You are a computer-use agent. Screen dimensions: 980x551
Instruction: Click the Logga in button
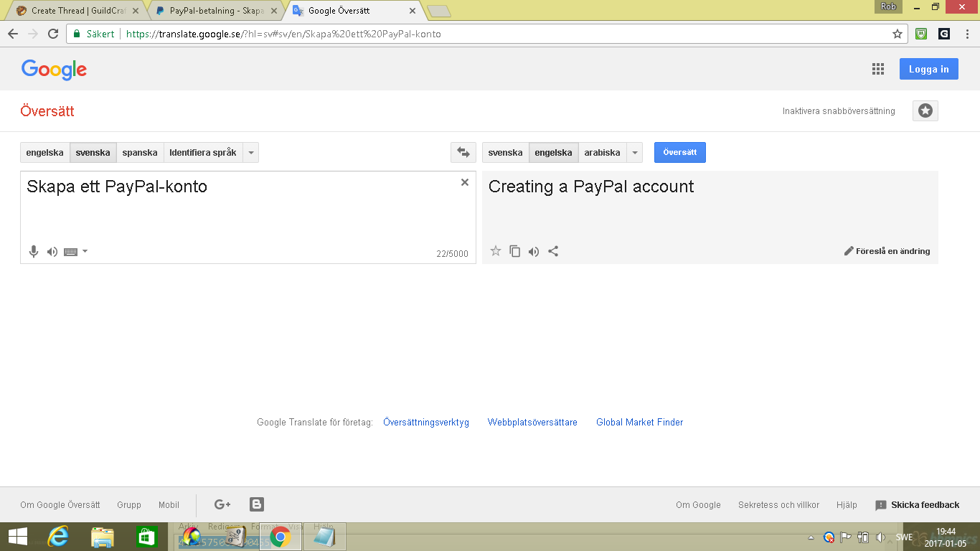[929, 69]
